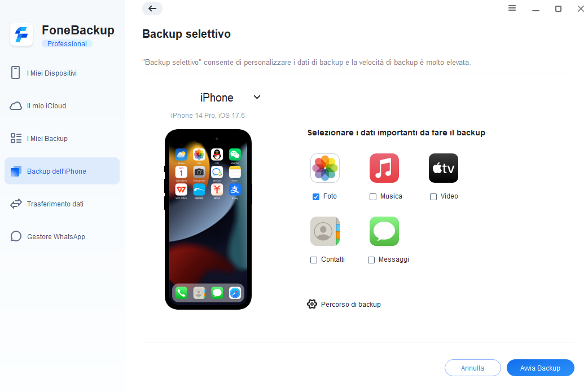Viewport: 588px width, 392px height.
Task: Click the Avvia Backup button
Action: point(541,368)
